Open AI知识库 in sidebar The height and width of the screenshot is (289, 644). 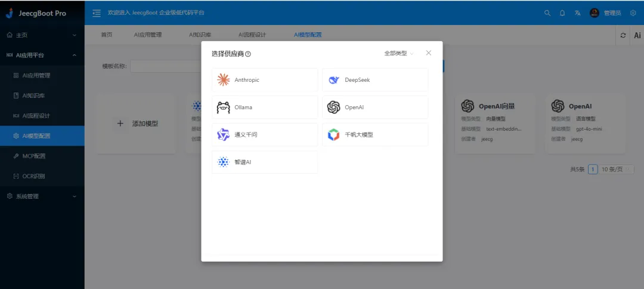(x=42, y=96)
